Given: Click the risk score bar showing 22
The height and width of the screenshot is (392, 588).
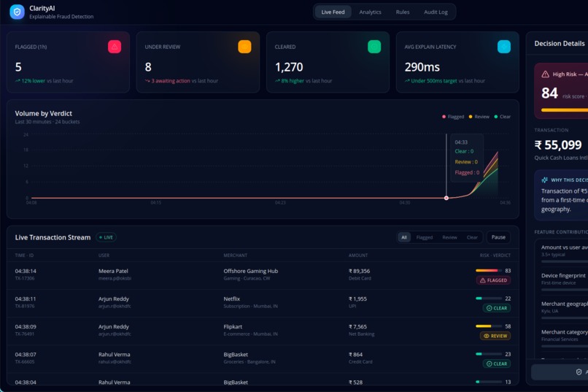Looking at the screenshot, I should [489, 299].
